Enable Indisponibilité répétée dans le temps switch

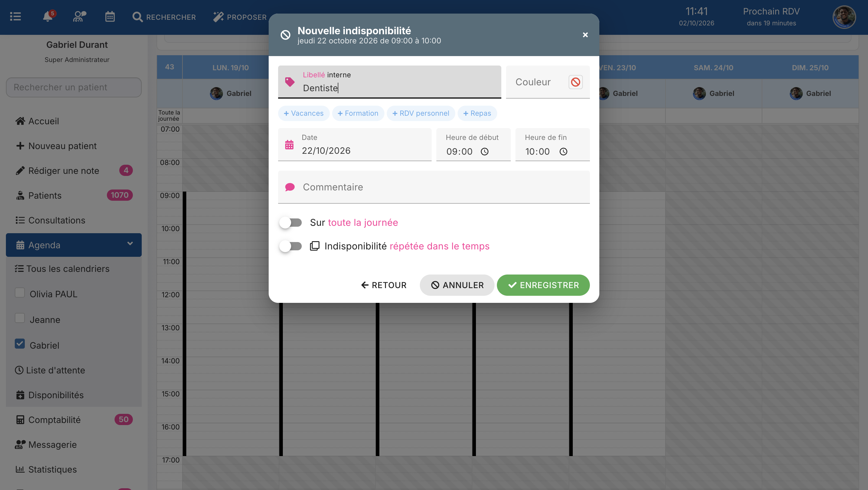click(291, 246)
